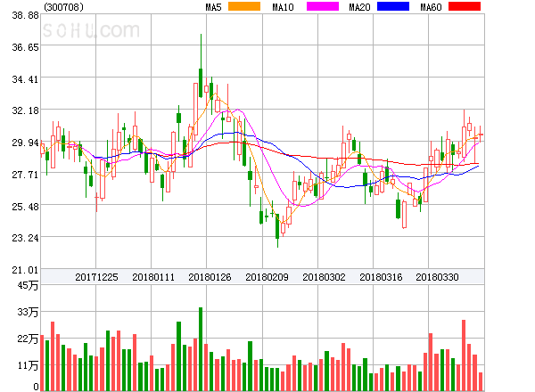Screen dimensions: 535x392
Task: Click the 20180302 date label
Action: [x=324, y=277]
